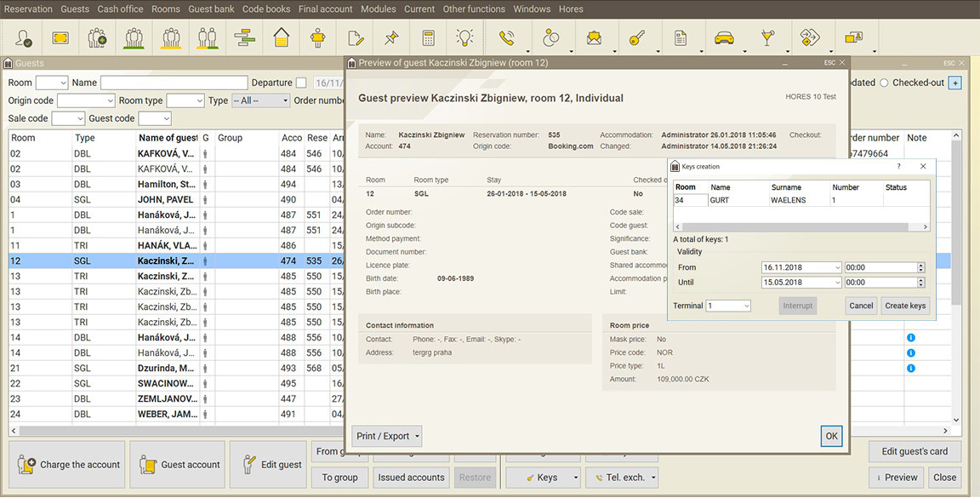The image size is (980, 498).
Task: Click the light bulb icon in the toolbar
Action: (x=464, y=37)
